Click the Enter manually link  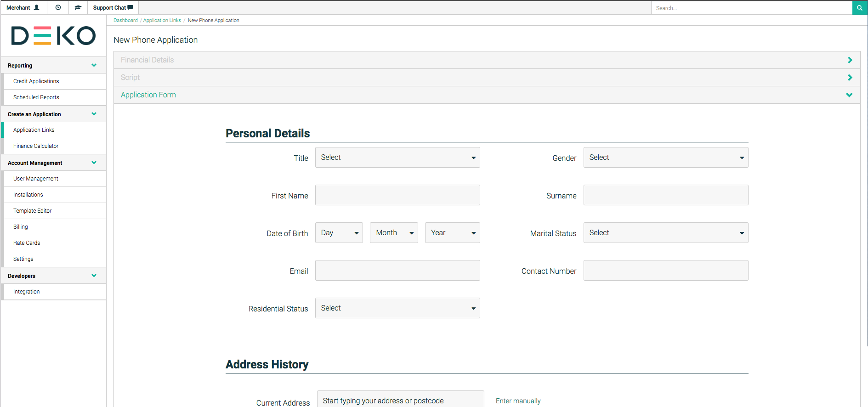click(x=518, y=401)
